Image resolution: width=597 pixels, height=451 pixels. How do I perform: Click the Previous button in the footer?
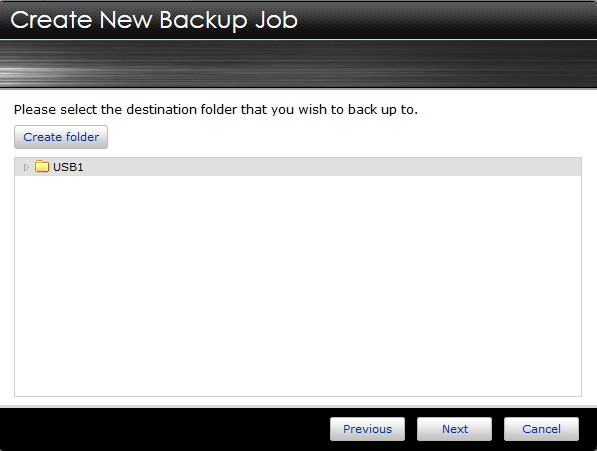click(x=367, y=429)
